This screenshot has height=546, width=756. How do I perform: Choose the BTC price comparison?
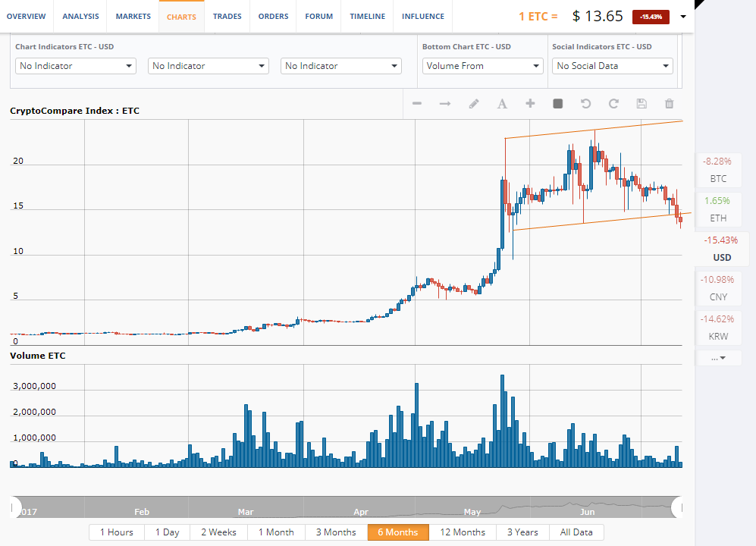click(x=717, y=170)
